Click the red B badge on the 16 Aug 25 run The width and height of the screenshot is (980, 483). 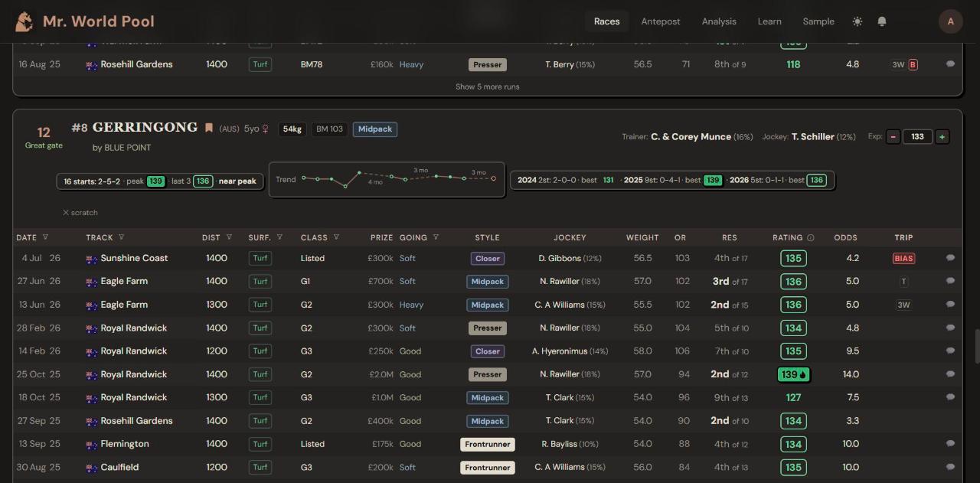[x=913, y=65]
